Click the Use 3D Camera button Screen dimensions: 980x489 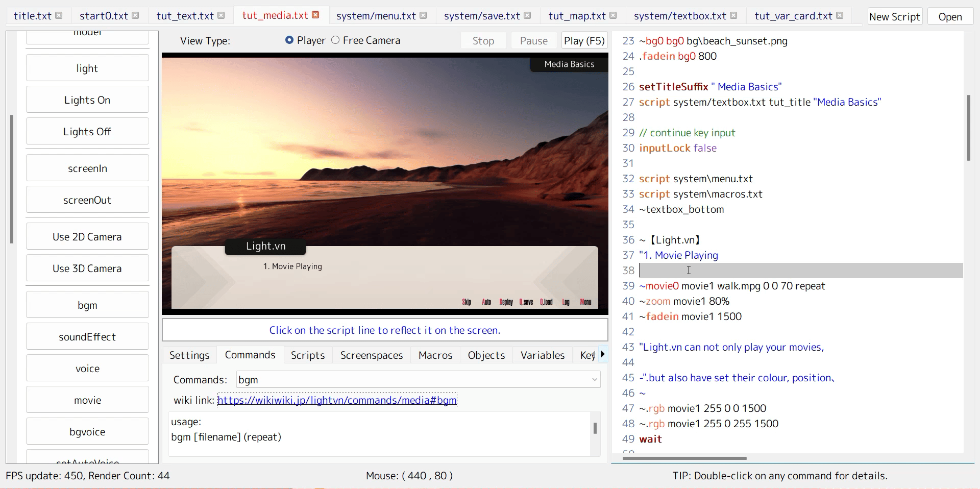[x=87, y=268]
